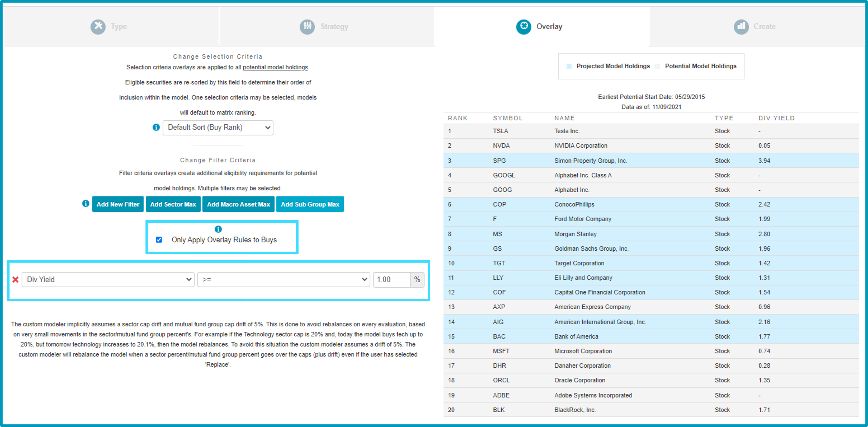Click the Alphabet Inc. name for GOOG

pos(572,190)
